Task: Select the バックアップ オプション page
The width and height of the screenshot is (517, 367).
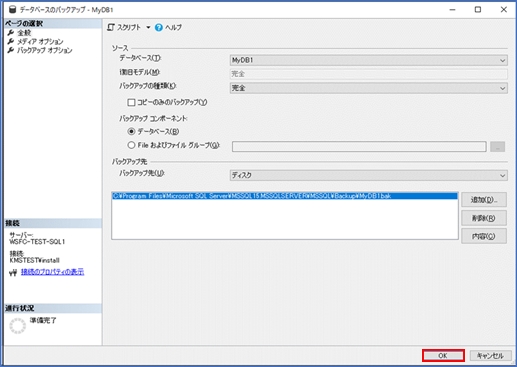Action: [45, 50]
